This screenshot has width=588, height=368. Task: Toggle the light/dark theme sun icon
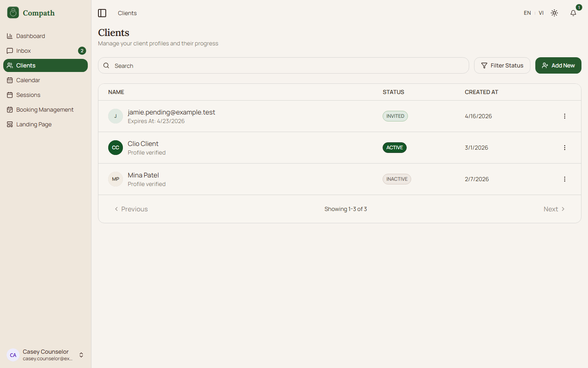coord(554,13)
